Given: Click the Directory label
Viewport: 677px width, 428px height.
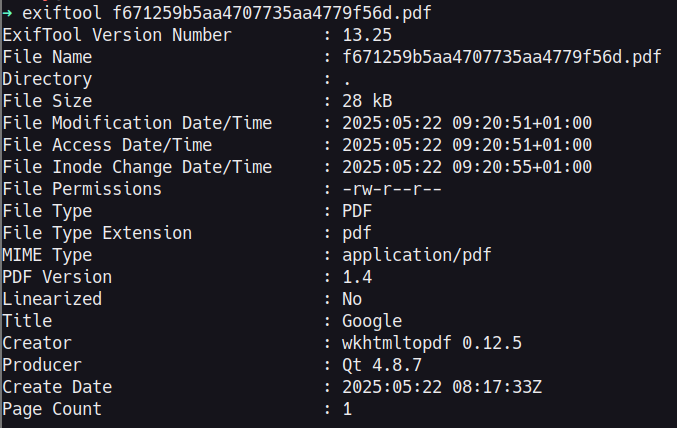Looking at the screenshot, I should (47, 79).
